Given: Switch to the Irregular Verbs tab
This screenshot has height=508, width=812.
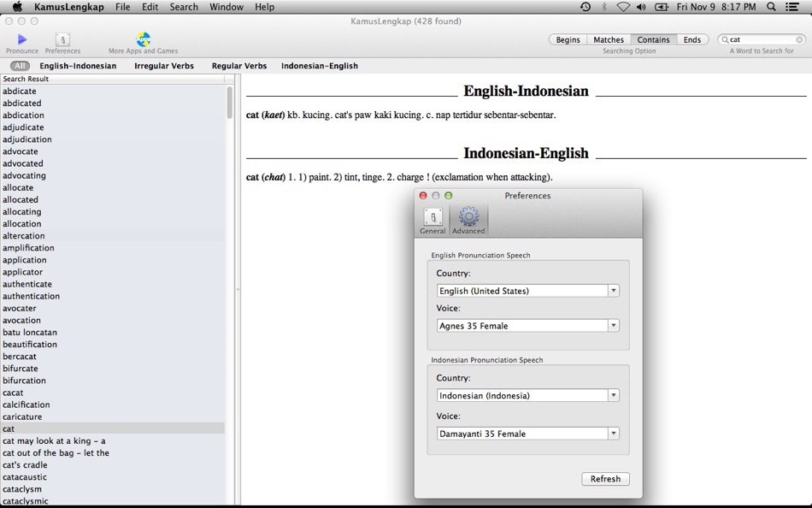Looking at the screenshot, I should (x=163, y=66).
